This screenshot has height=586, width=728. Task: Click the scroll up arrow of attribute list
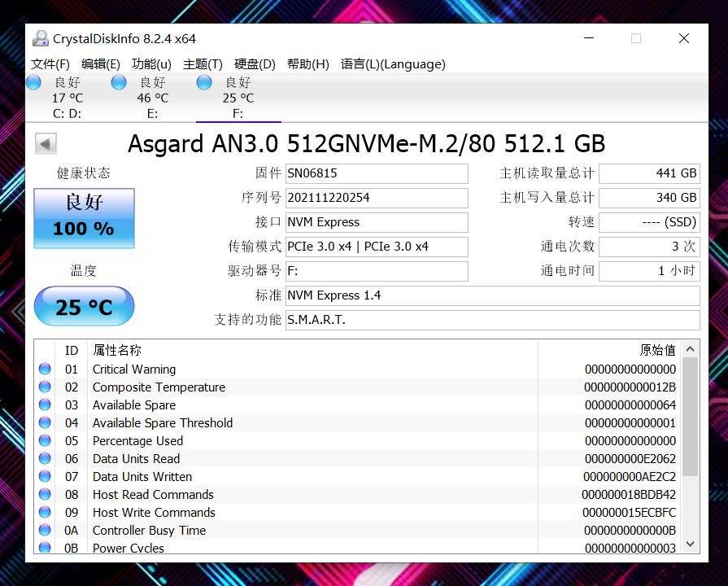pyautogui.click(x=690, y=349)
